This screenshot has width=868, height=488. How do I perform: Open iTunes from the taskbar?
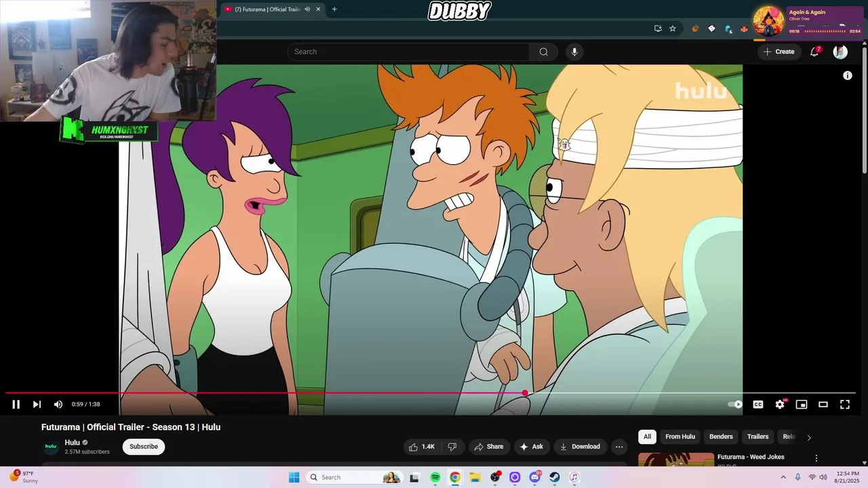click(574, 477)
